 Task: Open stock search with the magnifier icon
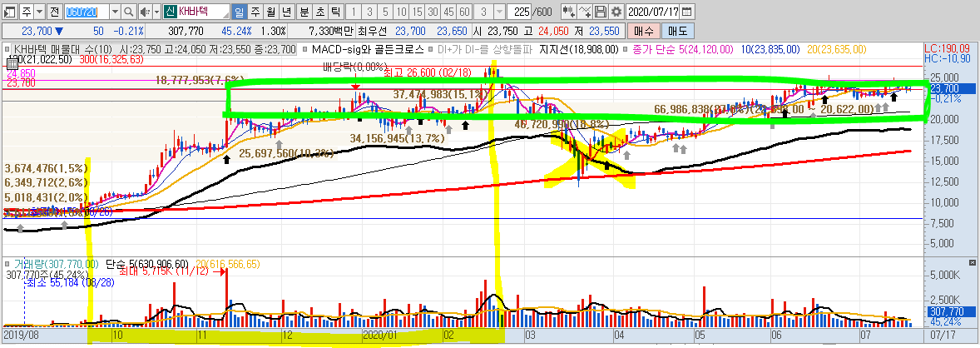tap(129, 12)
